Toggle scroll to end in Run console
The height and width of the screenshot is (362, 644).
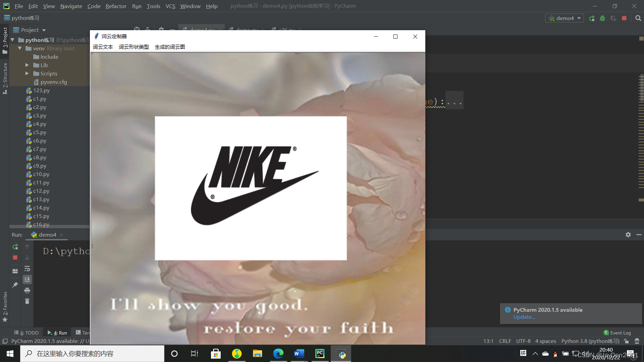27,279
